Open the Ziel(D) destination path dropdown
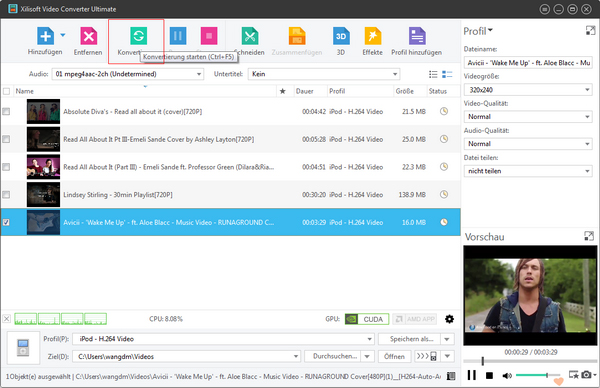Image resolution: width=600 pixels, height=388 pixels. 186,357
